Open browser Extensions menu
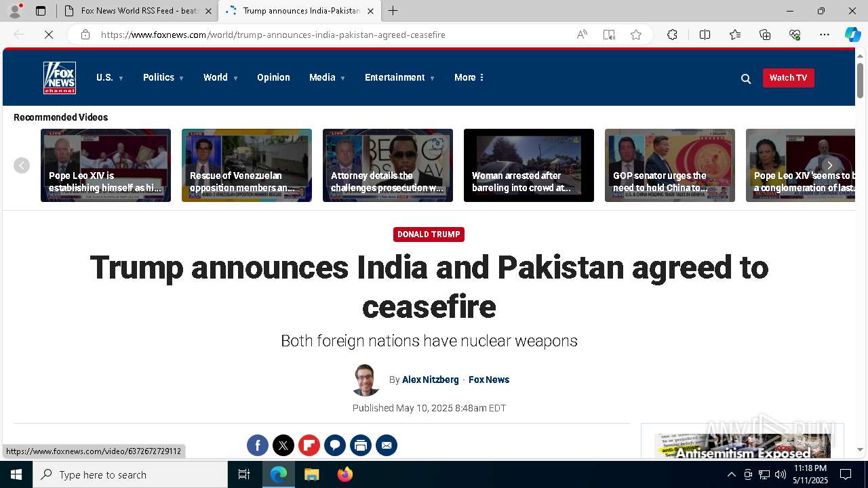Screen dimensions: 868x488 672,35
